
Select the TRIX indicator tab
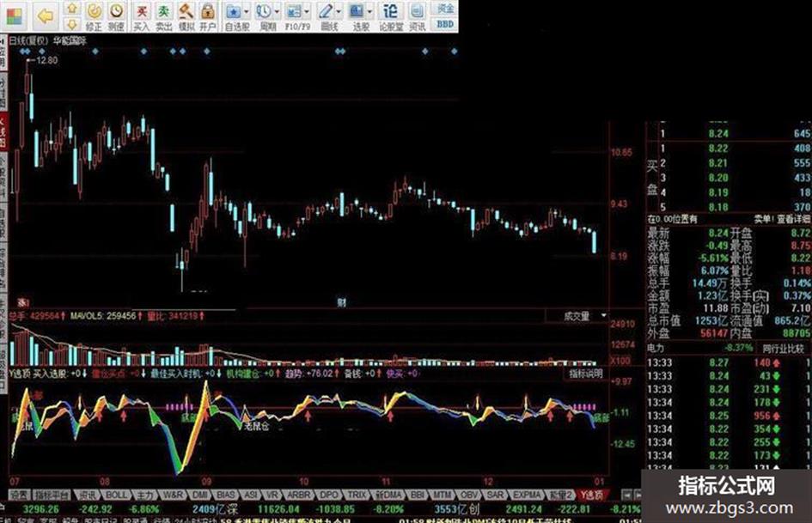(x=357, y=495)
